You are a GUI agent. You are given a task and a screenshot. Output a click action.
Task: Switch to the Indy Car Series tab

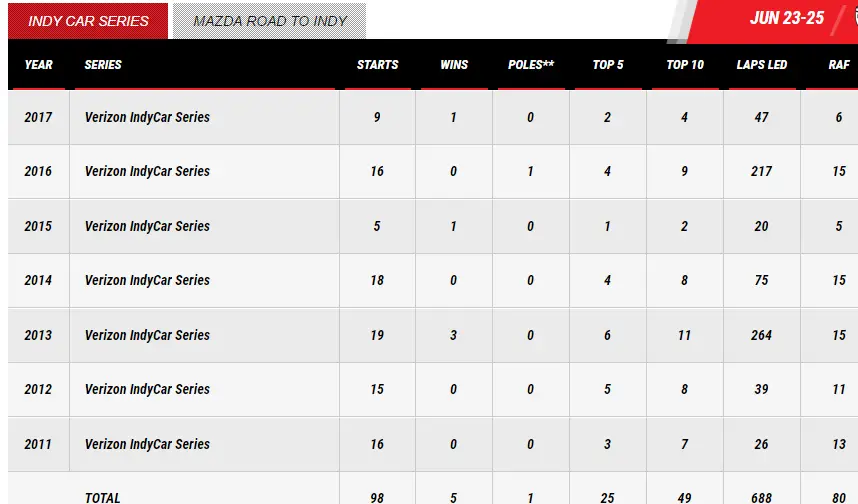pos(88,21)
